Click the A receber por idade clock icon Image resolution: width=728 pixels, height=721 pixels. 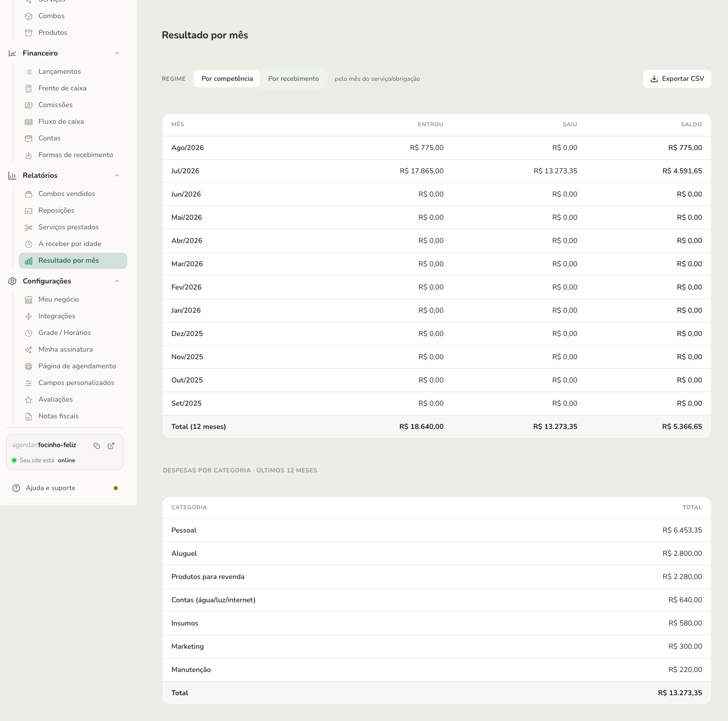tap(29, 244)
